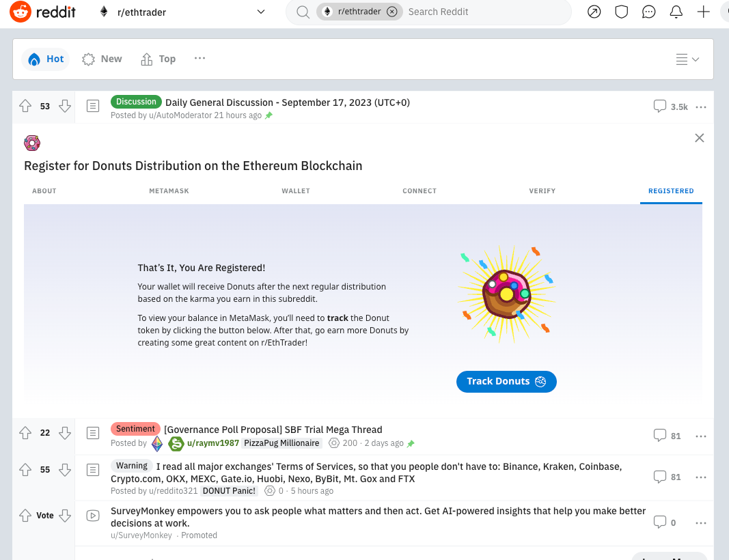Switch to the VERIFY step tab

(x=542, y=191)
